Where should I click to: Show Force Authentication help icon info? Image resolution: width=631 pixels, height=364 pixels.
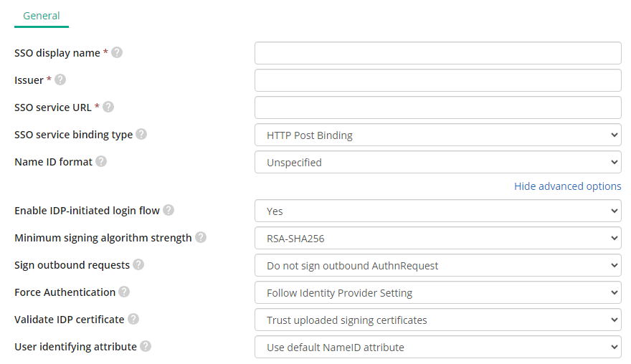pyautogui.click(x=124, y=292)
